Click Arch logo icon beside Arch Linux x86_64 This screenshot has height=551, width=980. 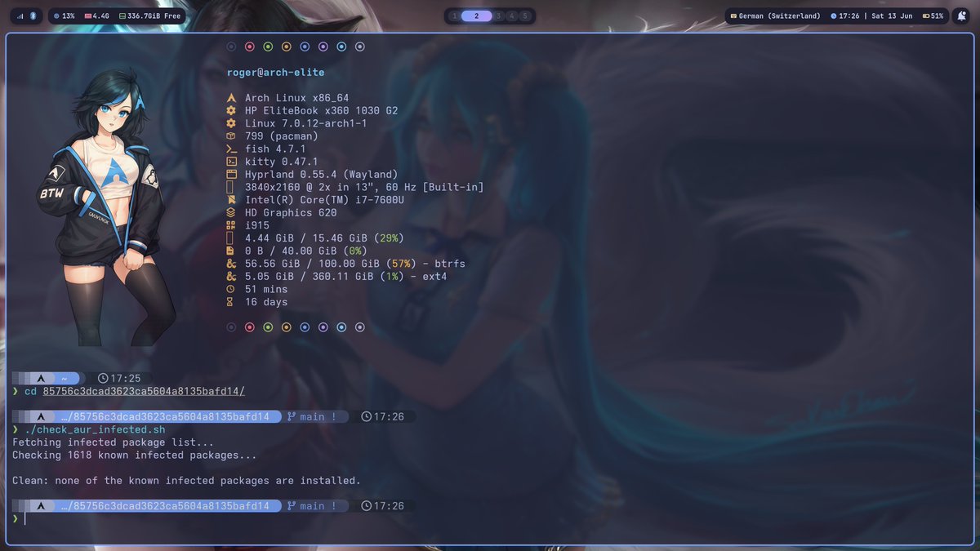pyautogui.click(x=231, y=98)
